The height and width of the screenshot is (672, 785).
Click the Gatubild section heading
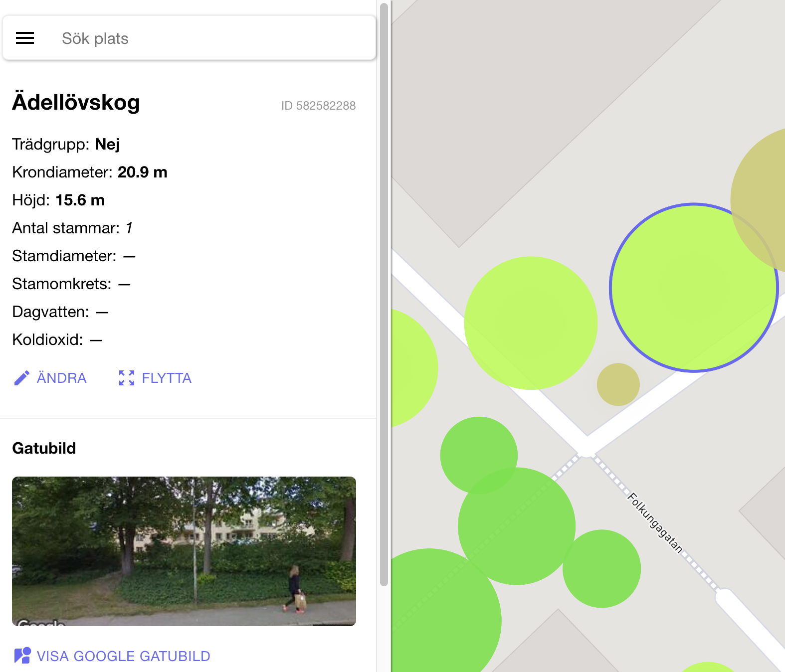click(x=44, y=448)
